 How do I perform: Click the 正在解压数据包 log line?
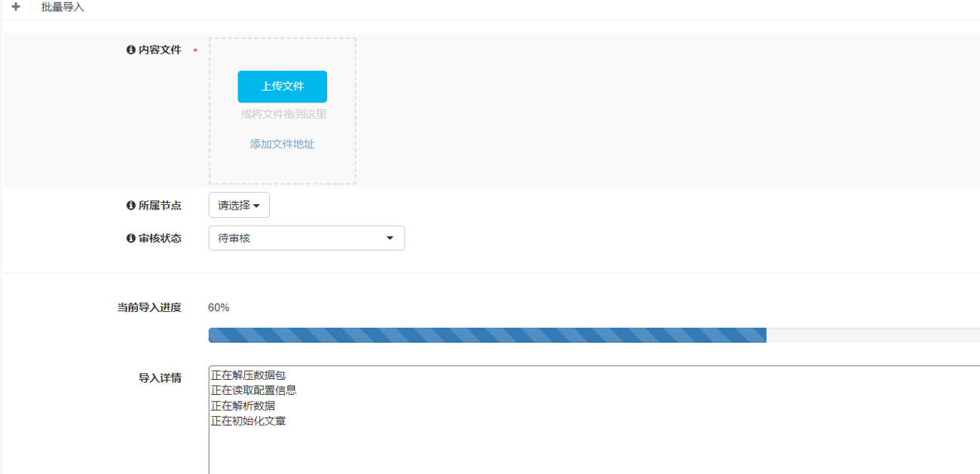tap(248, 375)
